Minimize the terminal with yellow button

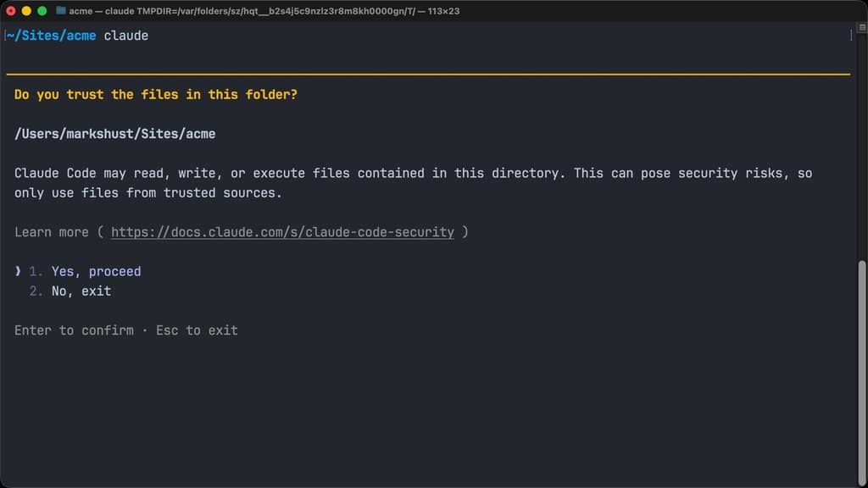[x=26, y=11]
